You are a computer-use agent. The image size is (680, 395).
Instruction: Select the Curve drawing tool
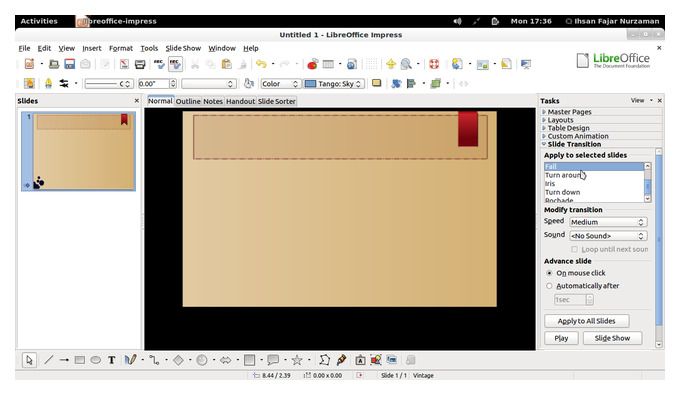point(130,360)
